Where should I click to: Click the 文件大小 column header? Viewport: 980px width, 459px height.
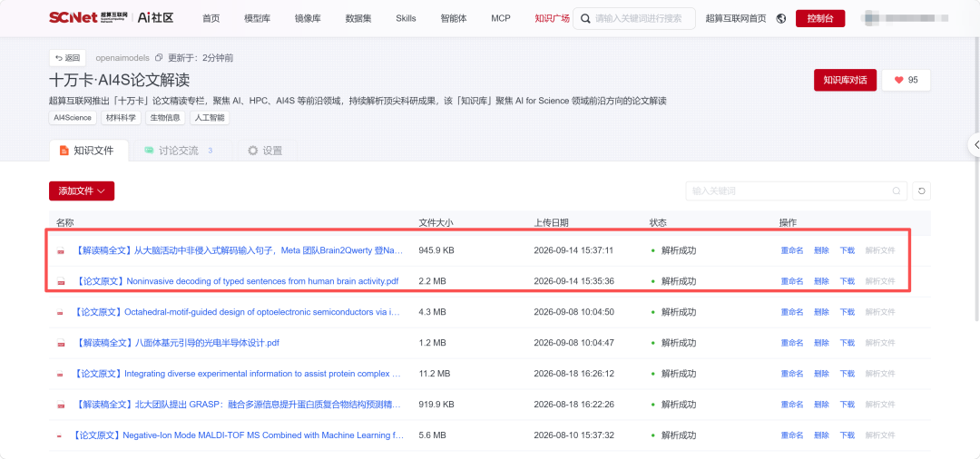436,222
